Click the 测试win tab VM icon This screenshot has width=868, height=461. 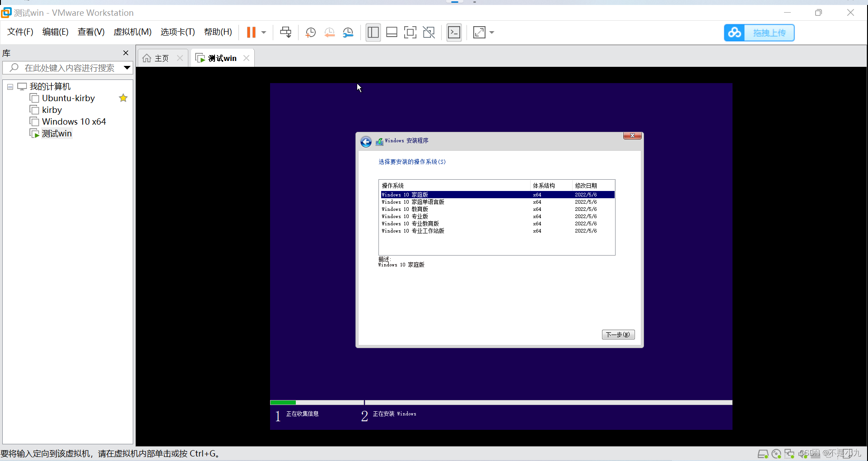click(200, 58)
